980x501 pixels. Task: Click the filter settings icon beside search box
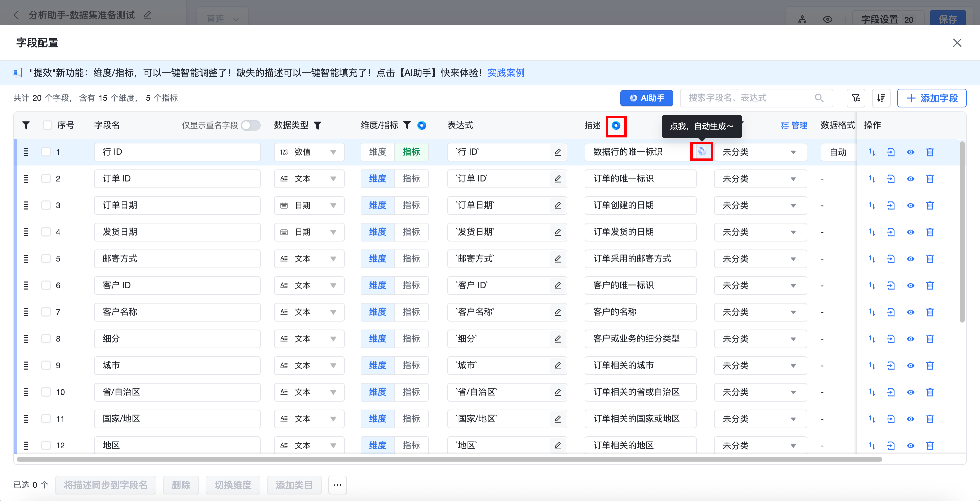pyautogui.click(x=856, y=98)
